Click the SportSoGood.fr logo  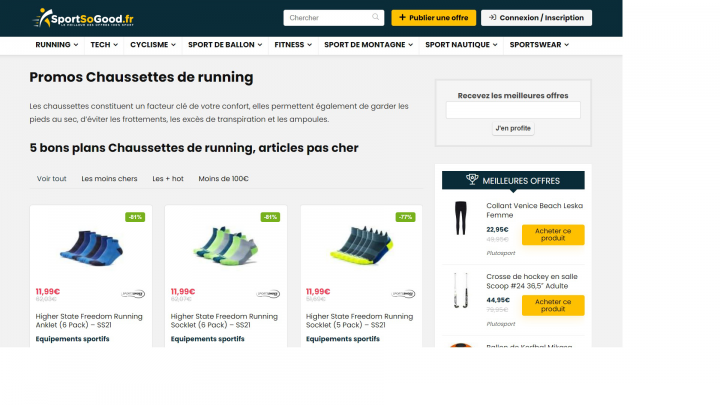(x=83, y=18)
